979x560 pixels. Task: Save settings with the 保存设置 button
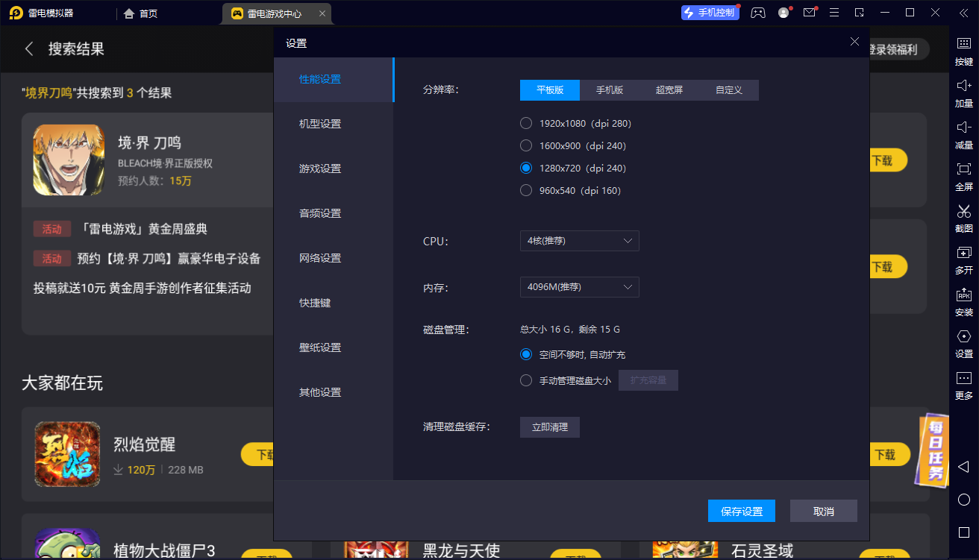click(741, 511)
